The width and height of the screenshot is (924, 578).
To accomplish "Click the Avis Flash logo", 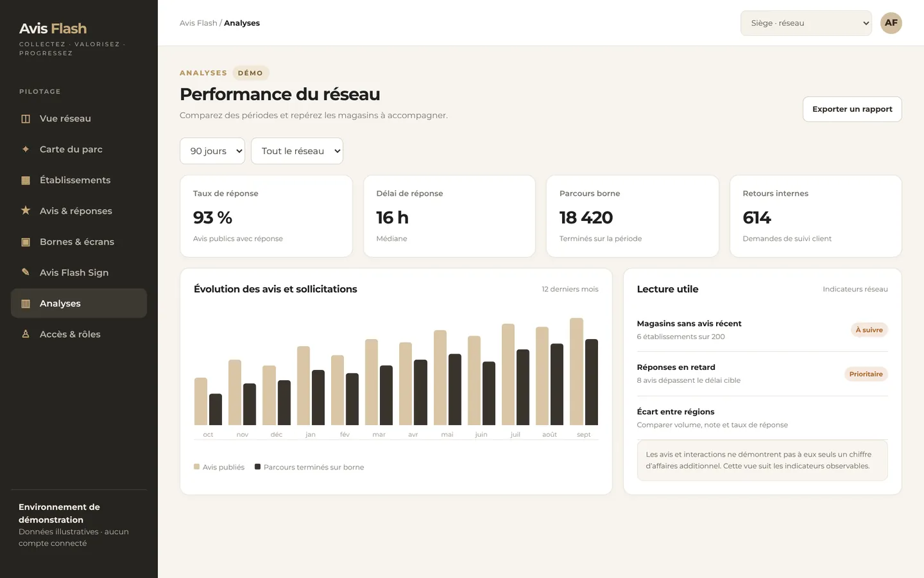I will click(53, 28).
